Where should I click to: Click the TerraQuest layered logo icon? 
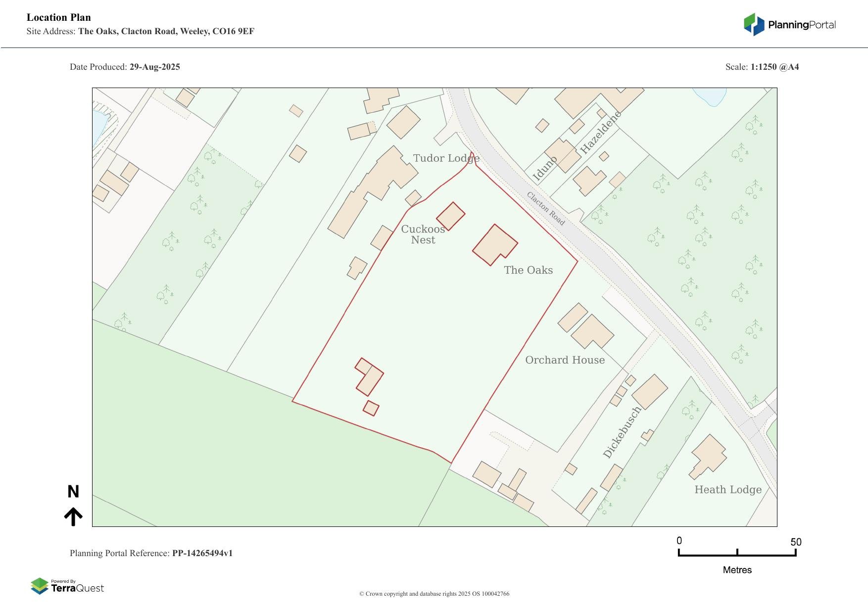[x=40, y=586]
